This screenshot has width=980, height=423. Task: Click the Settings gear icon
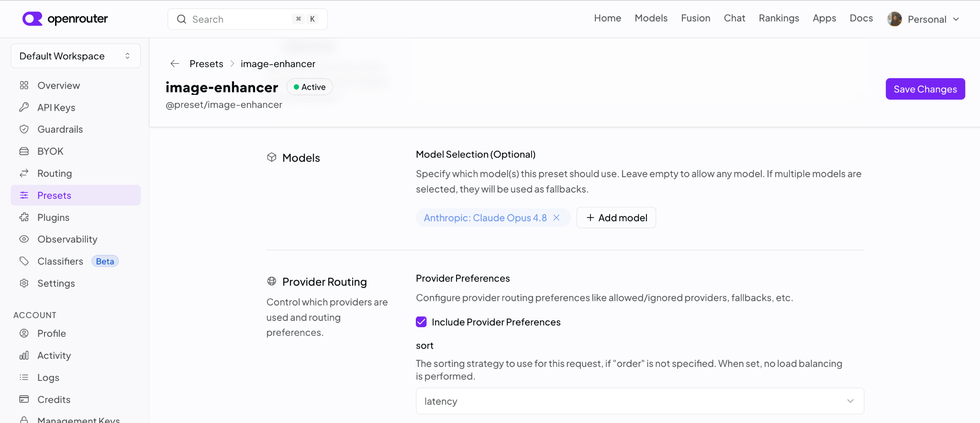pyautogui.click(x=24, y=283)
